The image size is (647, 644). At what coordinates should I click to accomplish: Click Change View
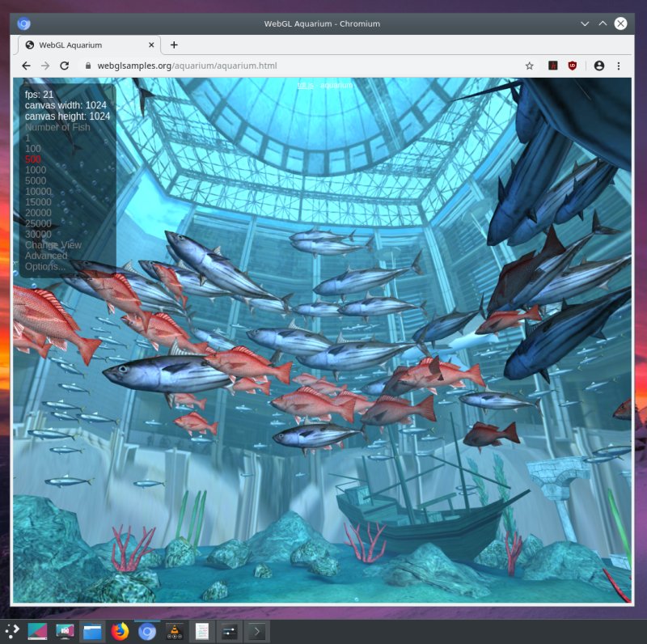point(53,244)
